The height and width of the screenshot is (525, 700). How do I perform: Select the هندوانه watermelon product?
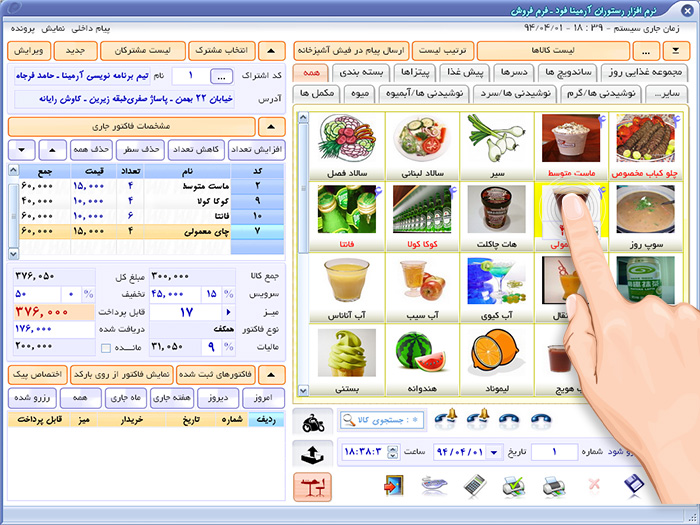(x=422, y=360)
